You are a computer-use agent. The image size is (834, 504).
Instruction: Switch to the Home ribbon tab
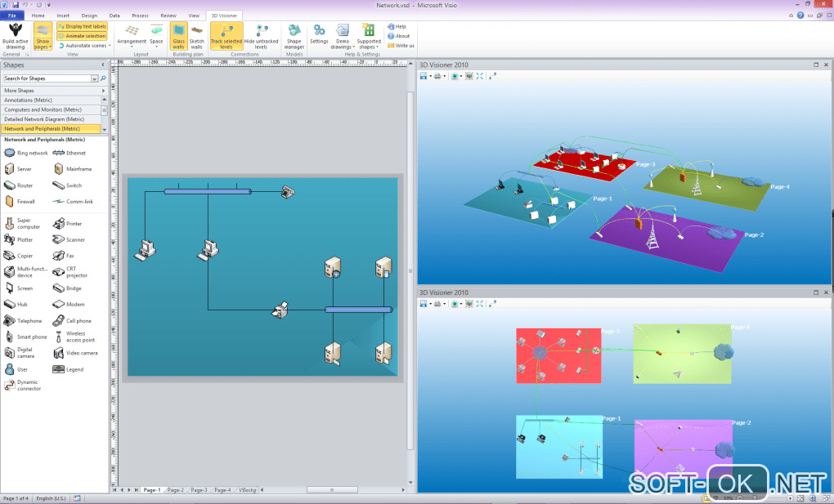pyautogui.click(x=38, y=16)
